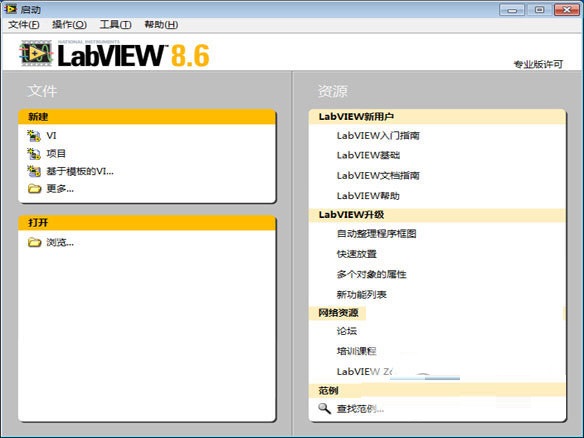
Task: Click 浏览... to open a file
Action: point(60,242)
